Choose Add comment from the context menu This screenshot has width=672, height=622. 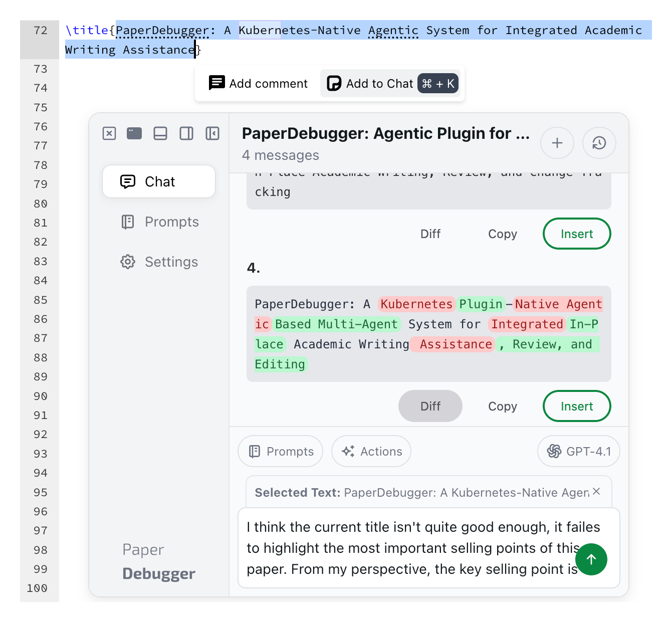coord(257,83)
